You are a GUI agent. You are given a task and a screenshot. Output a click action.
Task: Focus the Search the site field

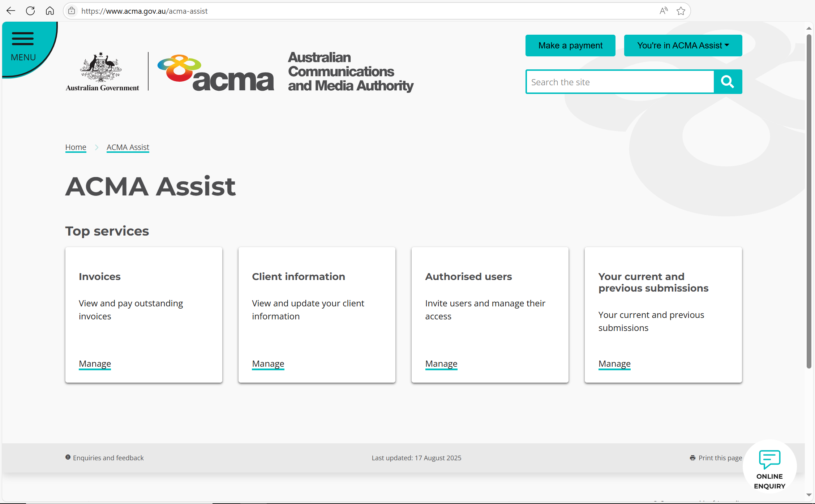pyautogui.click(x=620, y=82)
